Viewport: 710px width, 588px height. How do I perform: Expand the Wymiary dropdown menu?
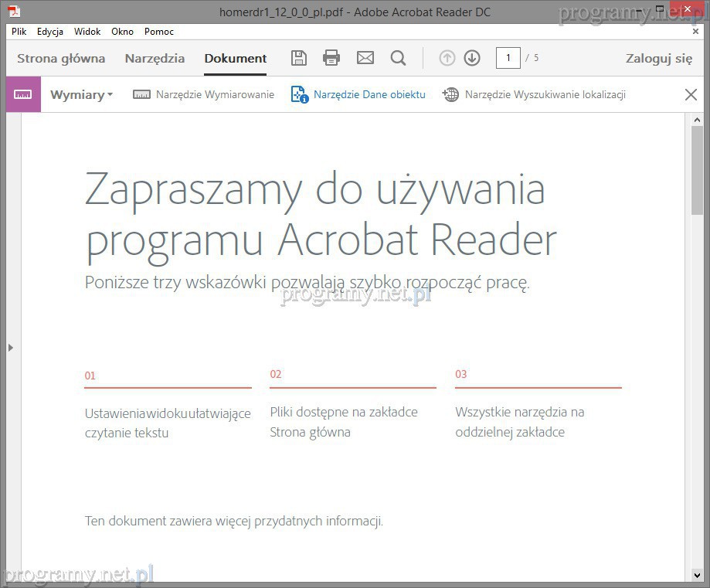[x=81, y=94]
